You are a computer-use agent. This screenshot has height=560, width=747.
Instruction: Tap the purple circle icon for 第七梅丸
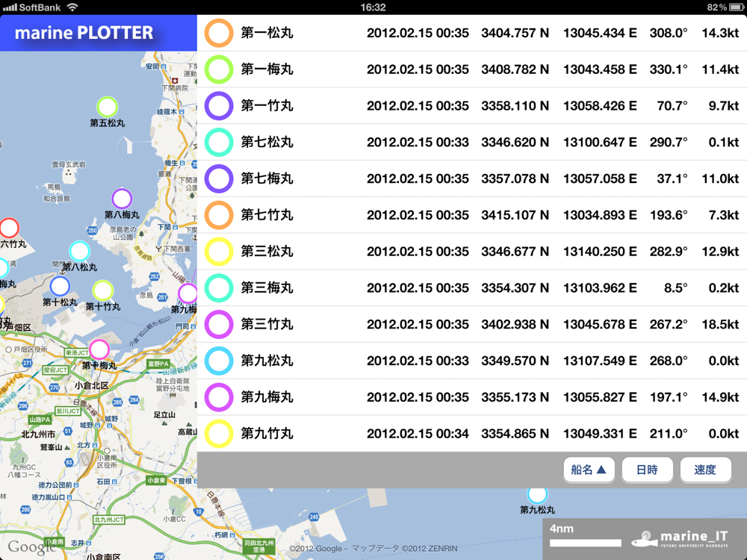(x=219, y=178)
